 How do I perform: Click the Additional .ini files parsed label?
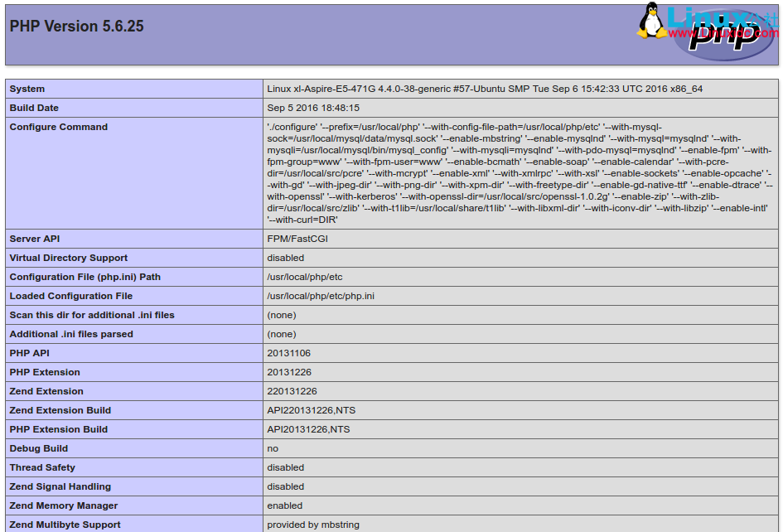click(x=71, y=334)
